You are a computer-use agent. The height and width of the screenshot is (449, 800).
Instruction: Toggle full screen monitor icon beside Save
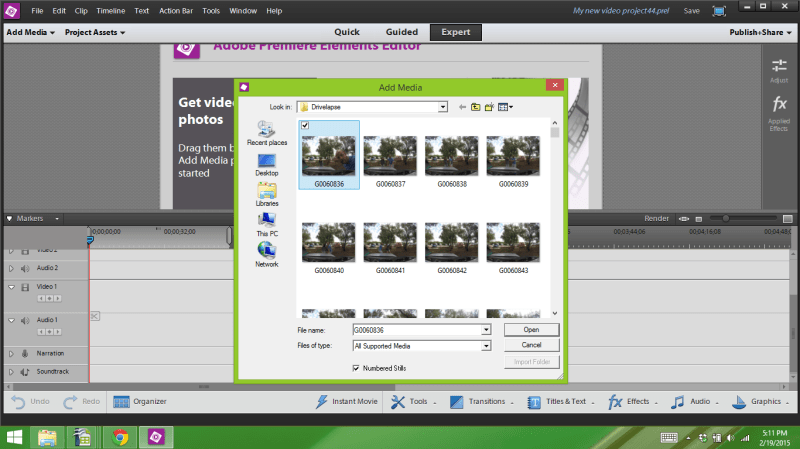pyautogui.click(x=719, y=11)
